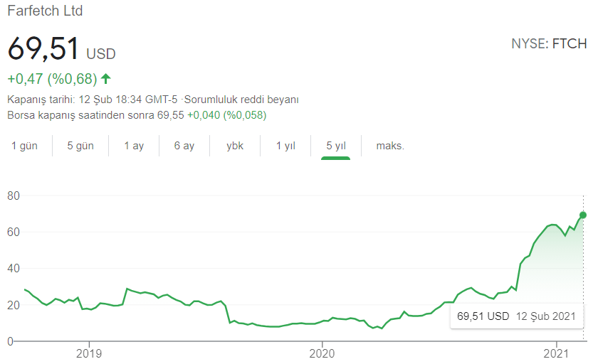Click the Farfetch Ltd company title

(45, 11)
